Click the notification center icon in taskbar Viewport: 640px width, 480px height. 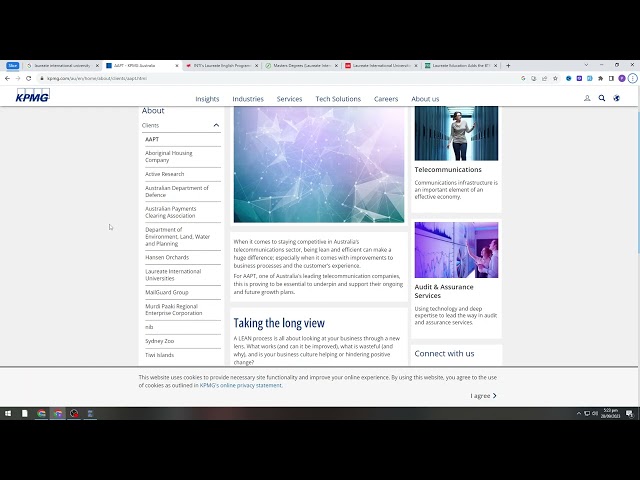(629, 413)
